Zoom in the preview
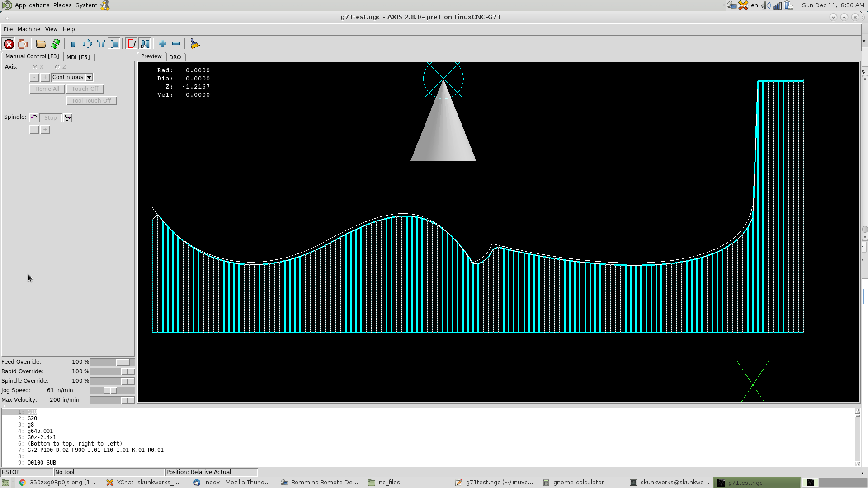868x488 pixels. 162,44
